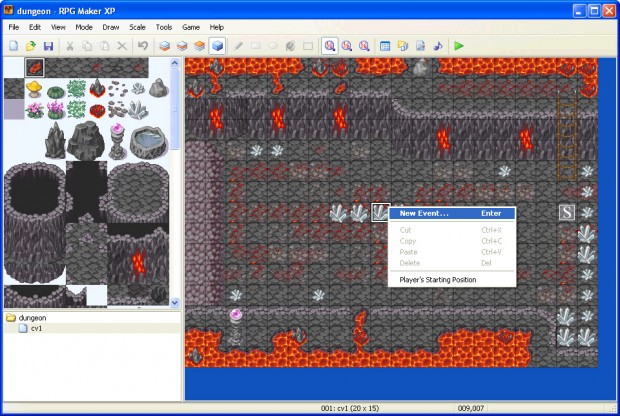The width and height of the screenshot is (620, 416).
Task: Click the wooden ladder on map
Action: tap(567, 136)
